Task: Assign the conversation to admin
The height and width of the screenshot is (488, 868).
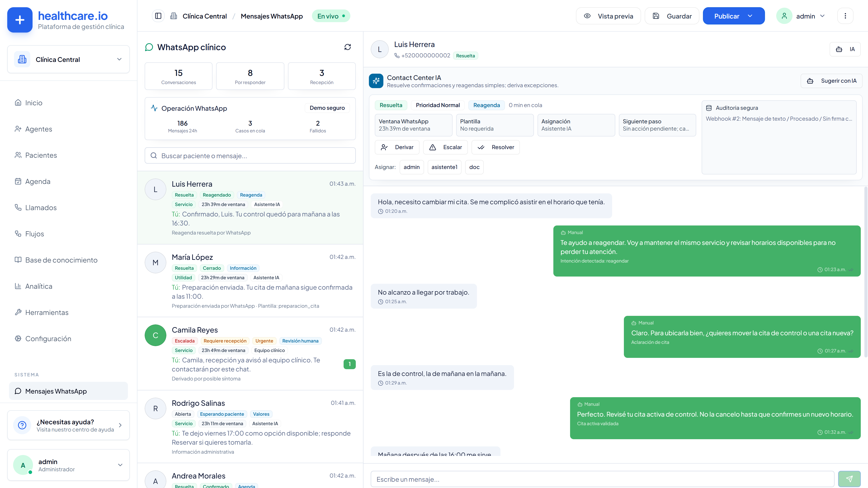Action: point(411,167)
